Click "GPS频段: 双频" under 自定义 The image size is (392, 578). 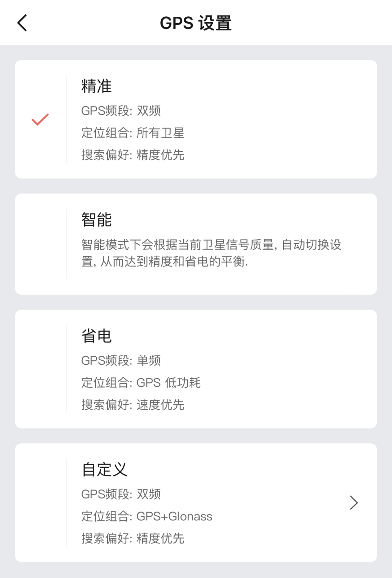tap(121, 494)
